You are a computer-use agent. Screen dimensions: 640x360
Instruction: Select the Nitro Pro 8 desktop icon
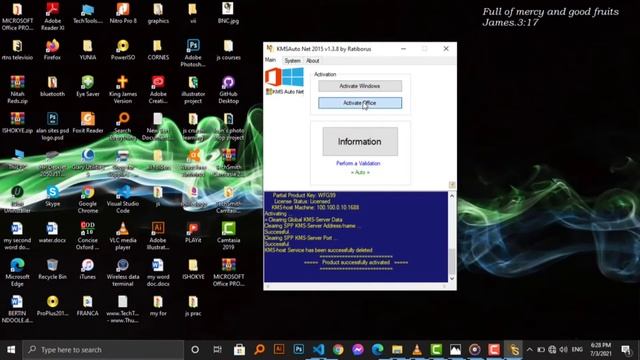(123, 13)
